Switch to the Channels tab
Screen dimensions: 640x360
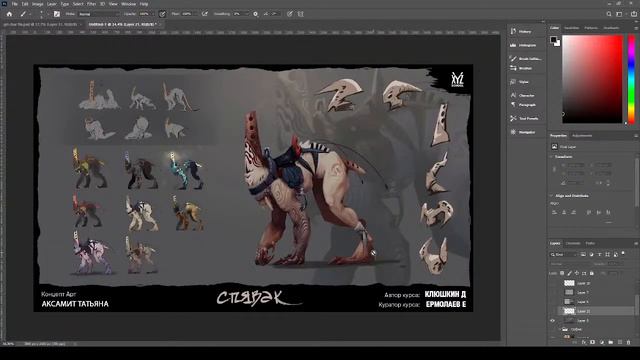click(573, 243)
